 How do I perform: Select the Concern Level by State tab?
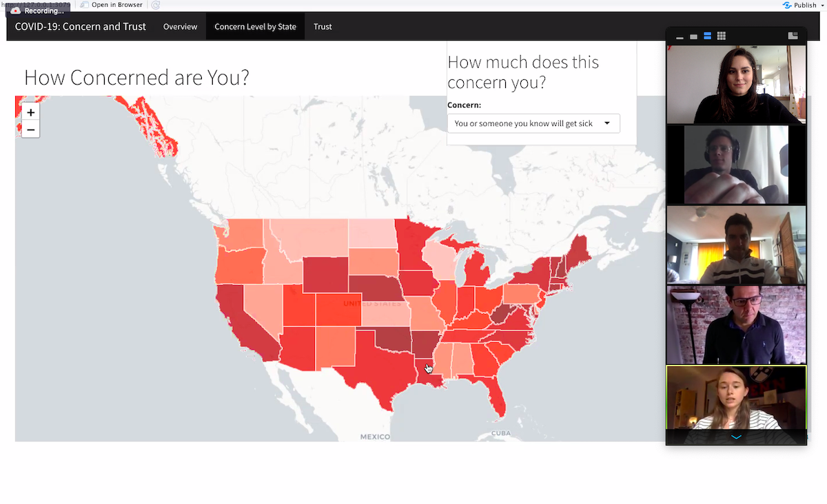click(255, 27)
